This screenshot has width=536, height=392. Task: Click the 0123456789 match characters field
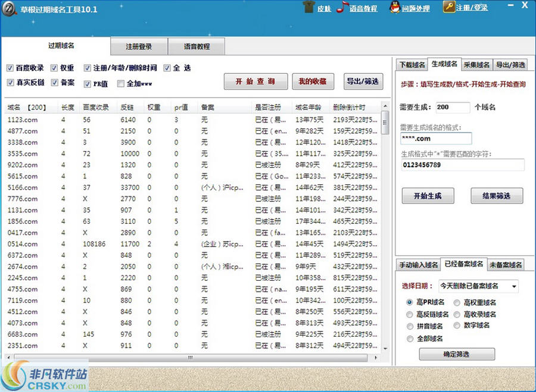click(x=463, y=165)
